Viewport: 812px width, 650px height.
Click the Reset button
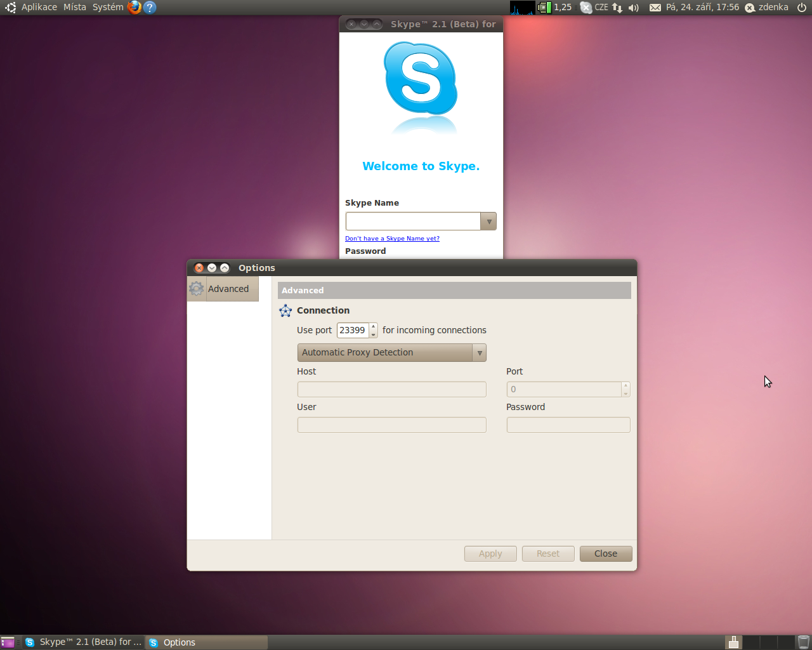[x=548, y=554]
